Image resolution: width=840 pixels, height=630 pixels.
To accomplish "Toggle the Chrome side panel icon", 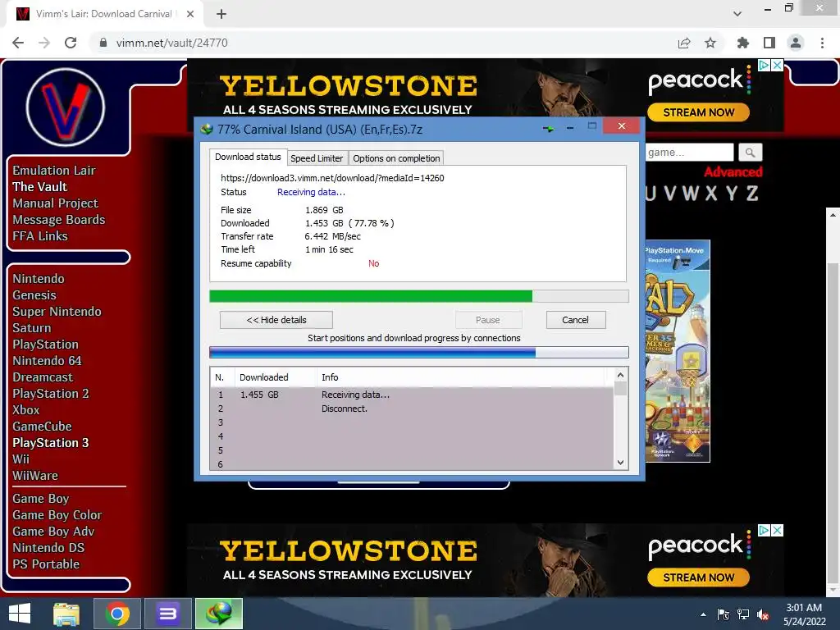I will point(769,43).
